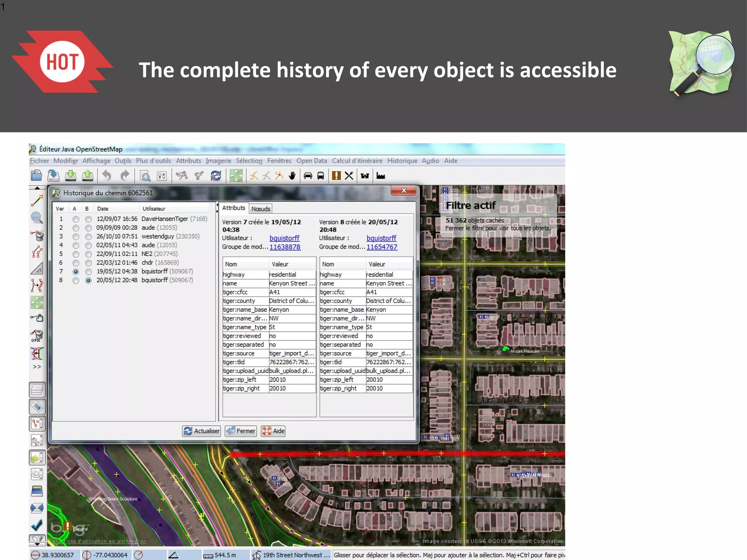
Task: Click the latitude field 38.9300657
Action: pos(54,555)
